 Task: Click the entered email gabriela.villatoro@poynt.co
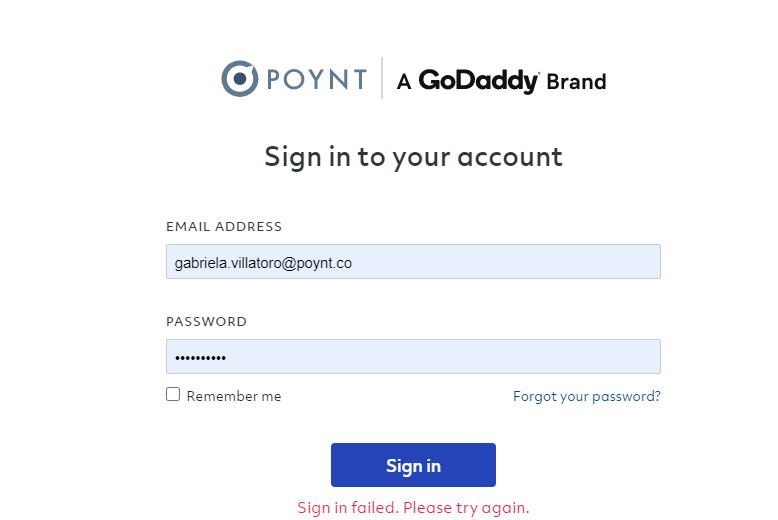[x=263, y=263]
